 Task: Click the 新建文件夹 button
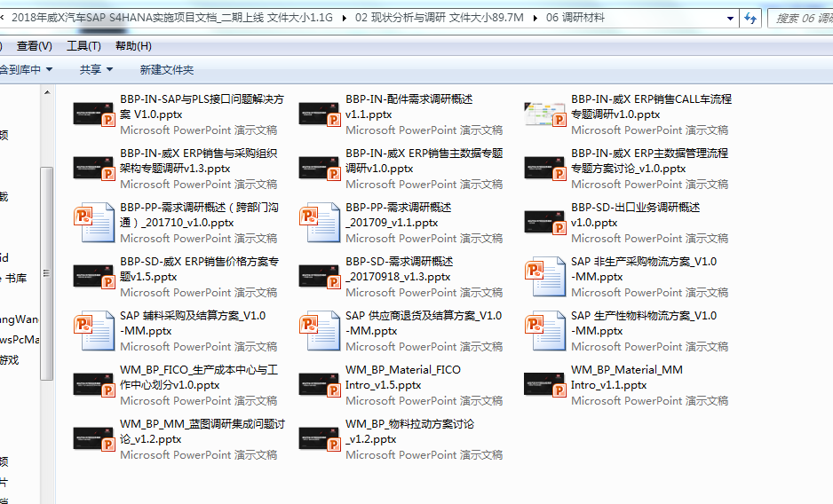tap(166, 69)
